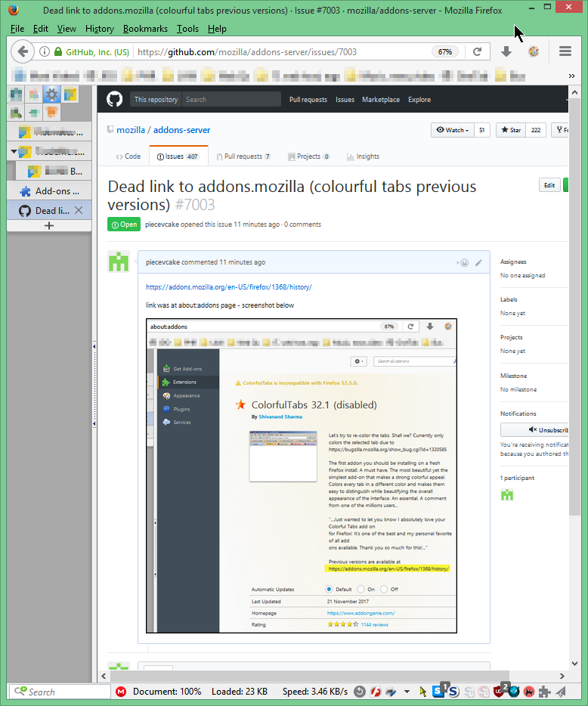Viewport: 588px width, 706px height.
Task: Open the Assignees section heading
Action: (x=513, y=262)
